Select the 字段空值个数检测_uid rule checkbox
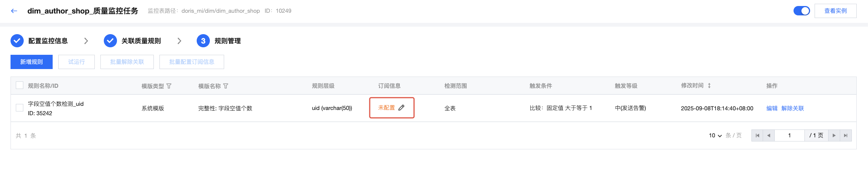This screenshot has width=868, height=176. pyautogui.click(x=20, y=108)
